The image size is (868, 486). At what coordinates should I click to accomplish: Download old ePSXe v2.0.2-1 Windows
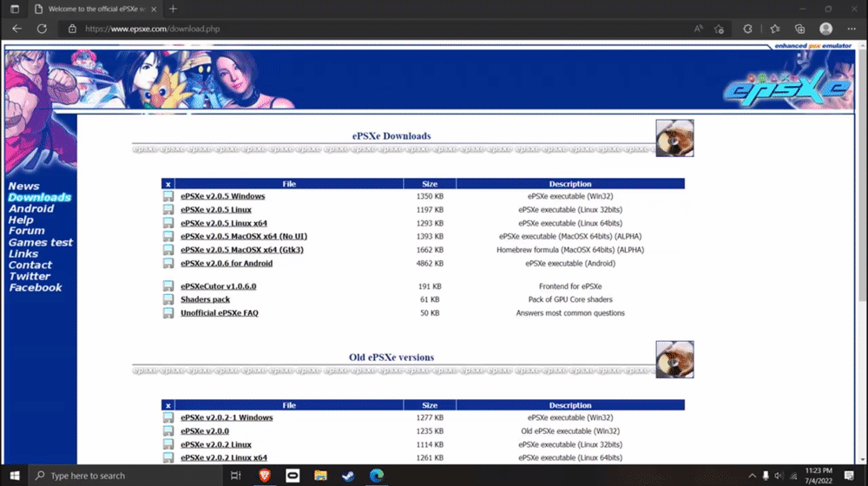[x=227, y=417]
